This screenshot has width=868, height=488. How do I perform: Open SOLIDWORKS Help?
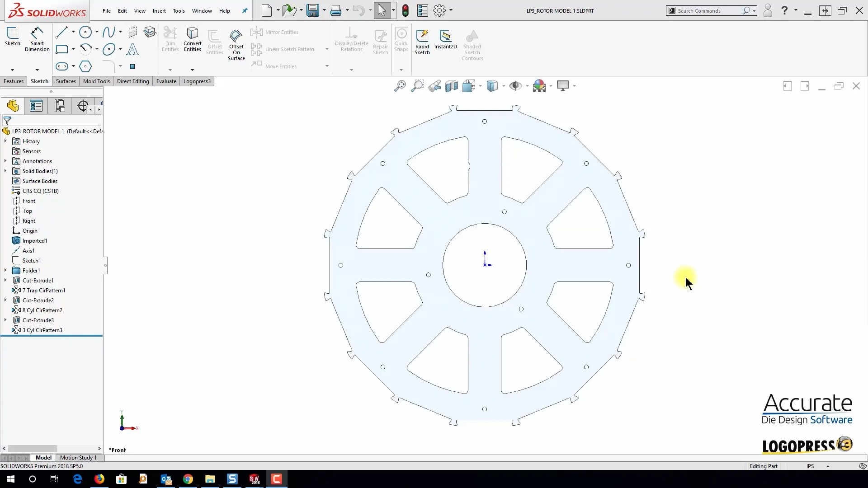[x=785, y=10]
